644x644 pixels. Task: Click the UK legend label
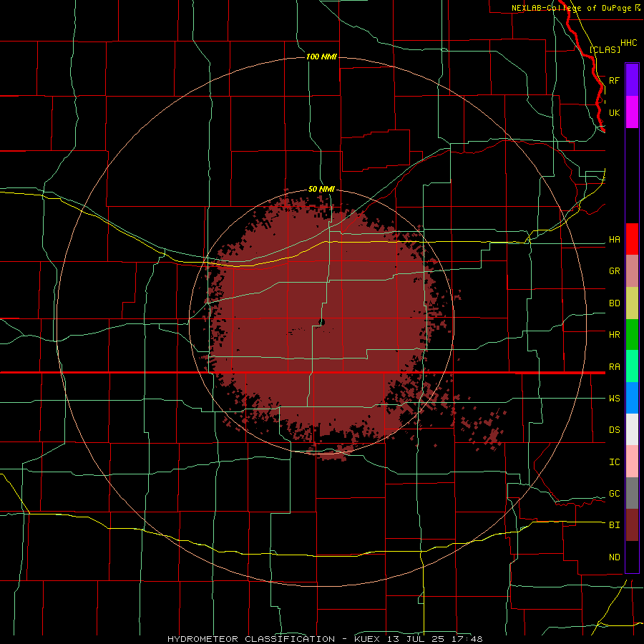point(614,113)
